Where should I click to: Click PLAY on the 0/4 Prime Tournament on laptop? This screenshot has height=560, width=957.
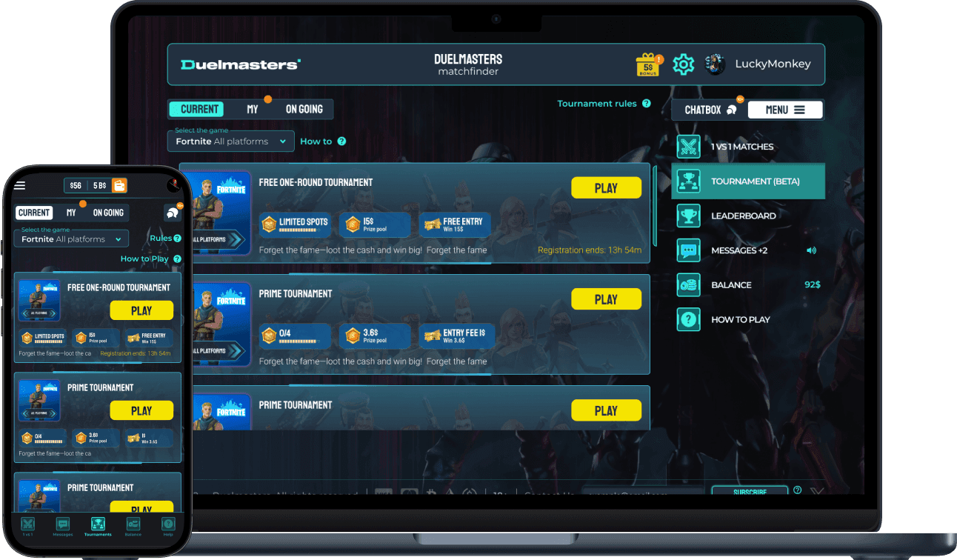pos(606,299)
